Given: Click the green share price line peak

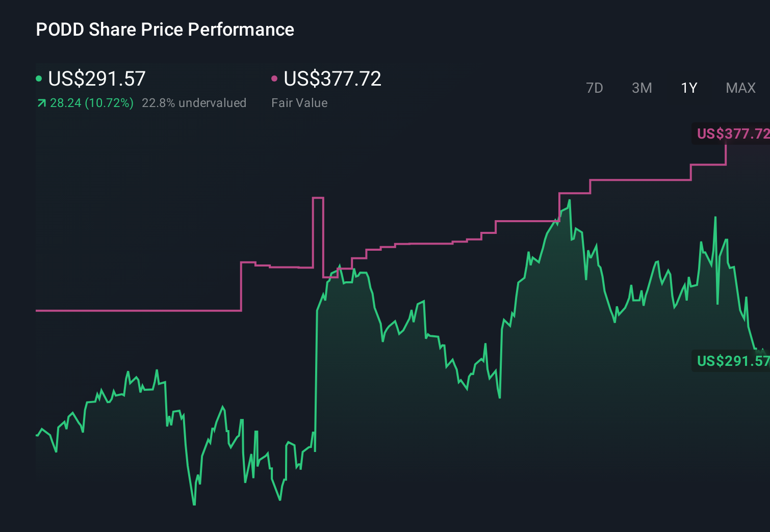Looking at the screenshot, I should click(x=570, y=201).
